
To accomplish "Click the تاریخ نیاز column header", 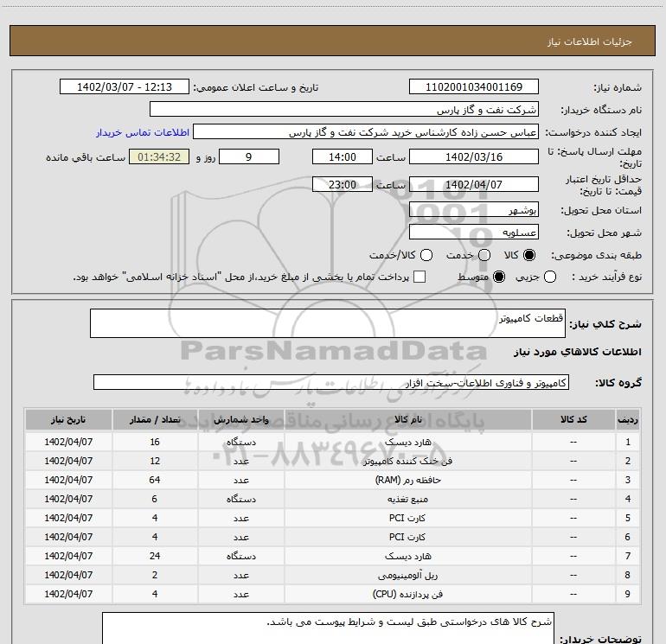I will (68, 419).
